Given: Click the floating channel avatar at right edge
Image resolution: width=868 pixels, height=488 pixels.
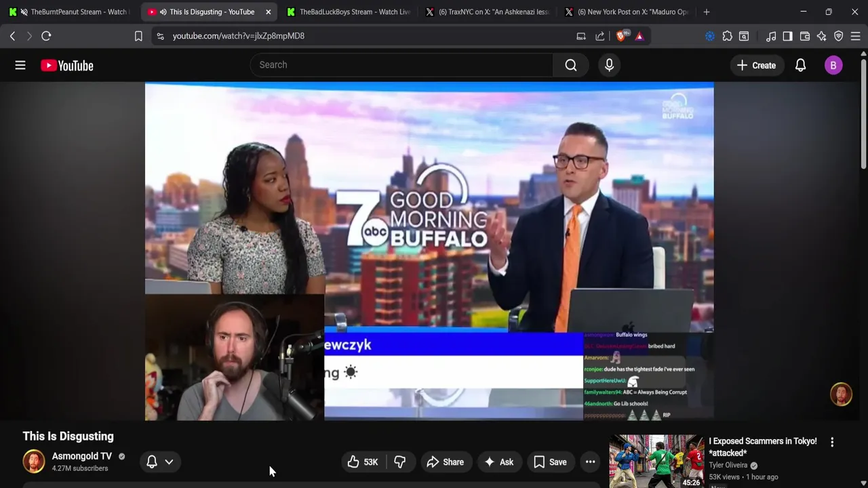Looking at the screenshot, I should click(x=841, y=394).
